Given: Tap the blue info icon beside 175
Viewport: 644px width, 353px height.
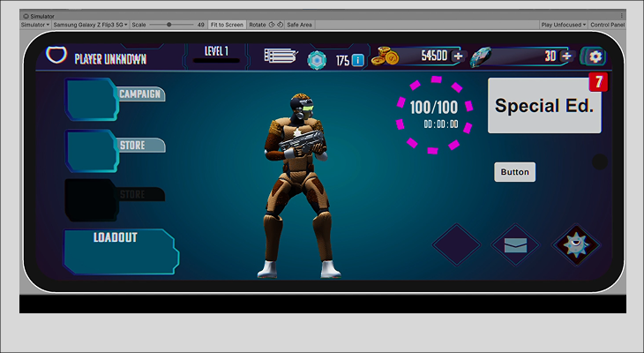Looking at the screenshot, I should [x=358, y=60].
